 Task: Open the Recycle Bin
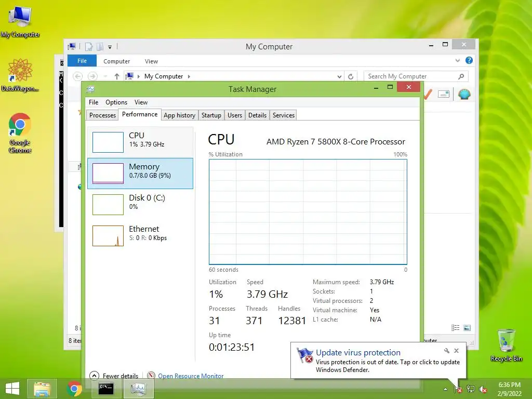[x=506, y=345]
